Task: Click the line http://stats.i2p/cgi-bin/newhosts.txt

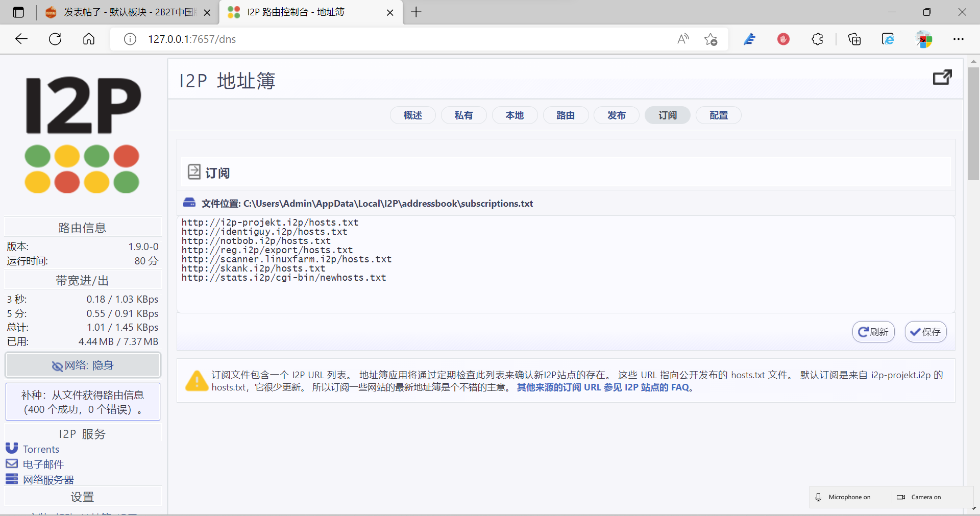Action: (x=284, y=278)
